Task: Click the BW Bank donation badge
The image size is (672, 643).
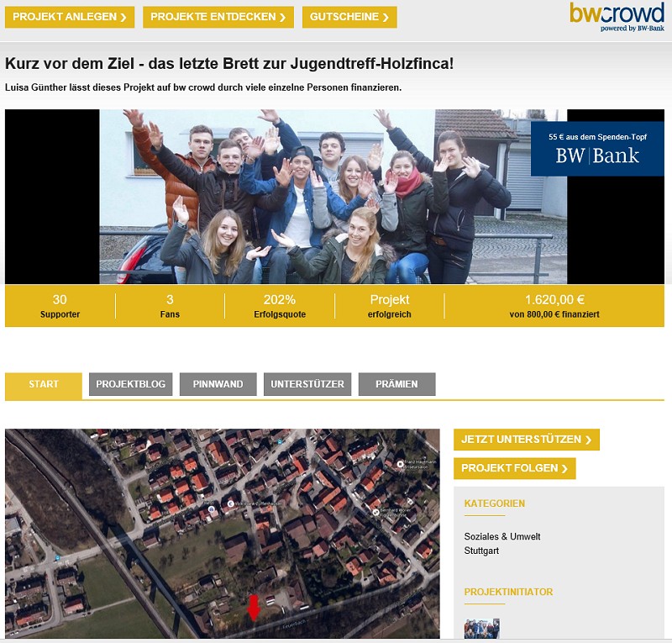Action: [x=596, y=149]
